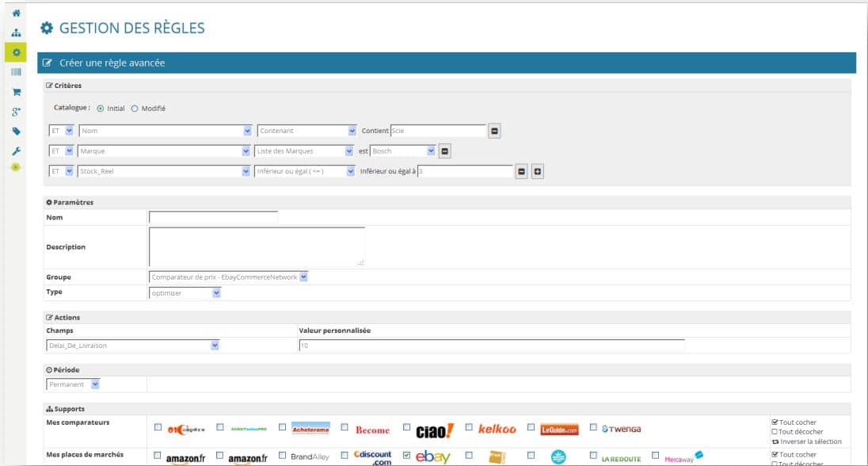Select the shopping cart sidebar icon

(16, 92)
